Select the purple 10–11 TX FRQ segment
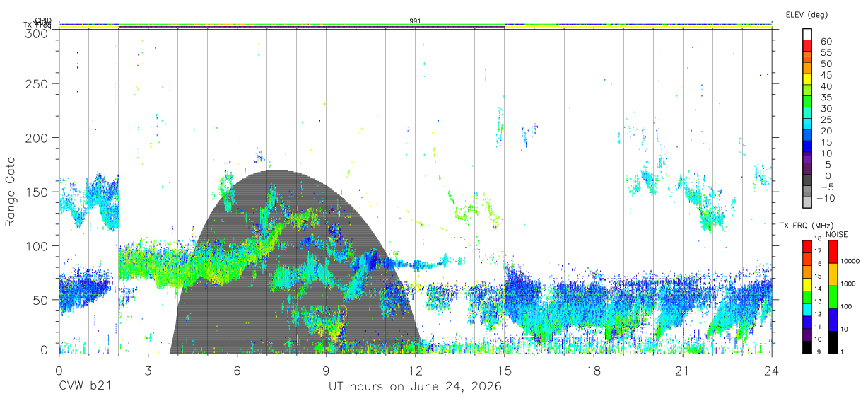 807,334
